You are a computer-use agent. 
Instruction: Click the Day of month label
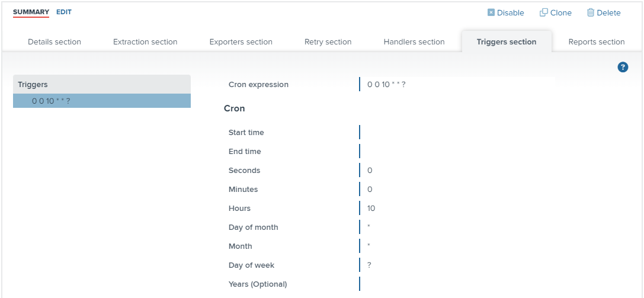point(254,227)
